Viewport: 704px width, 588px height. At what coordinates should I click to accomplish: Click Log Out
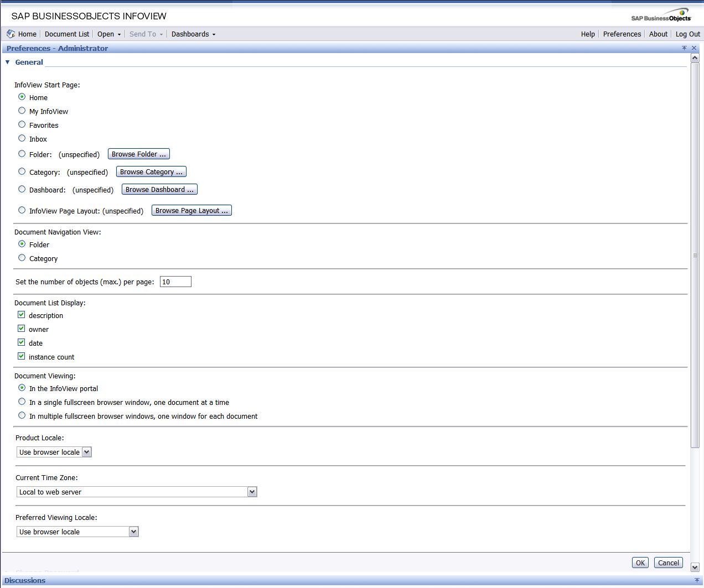688,34
